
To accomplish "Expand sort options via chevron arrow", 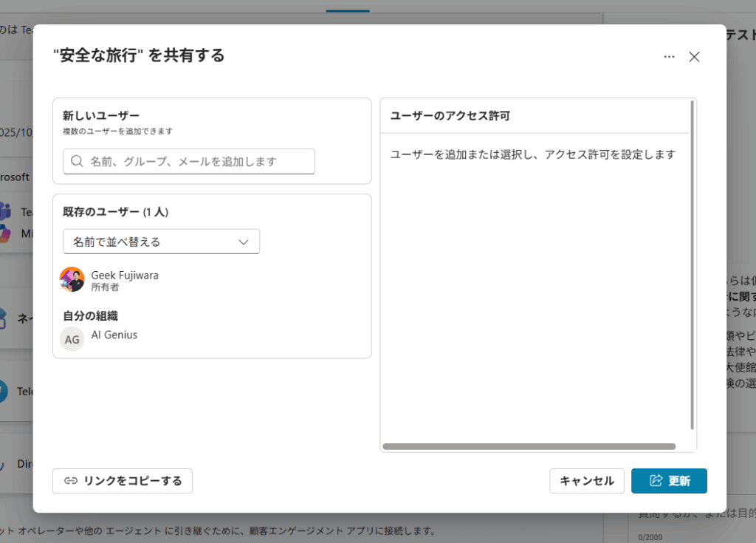I will [244, 242].
